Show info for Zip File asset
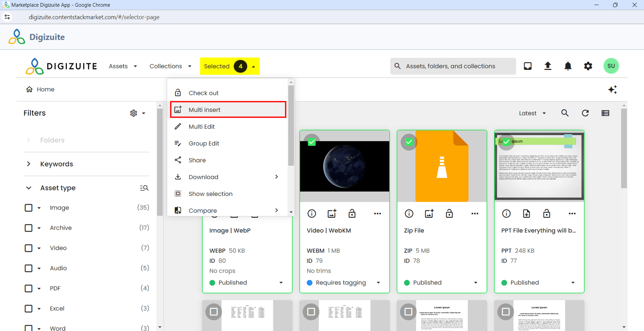Screen dimensions: 644x331 point(409,214)
